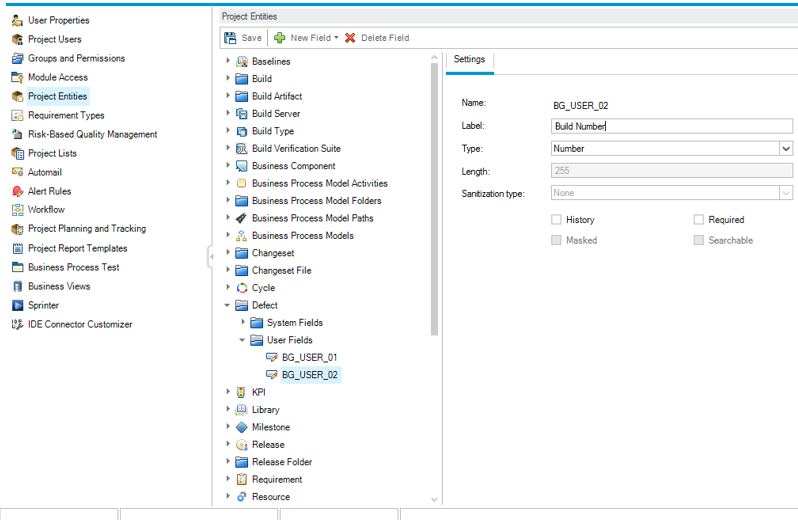The height and width of the screenshot is (520, 798).
Task: Switch to the Settings tab
Action: (469, 59)
